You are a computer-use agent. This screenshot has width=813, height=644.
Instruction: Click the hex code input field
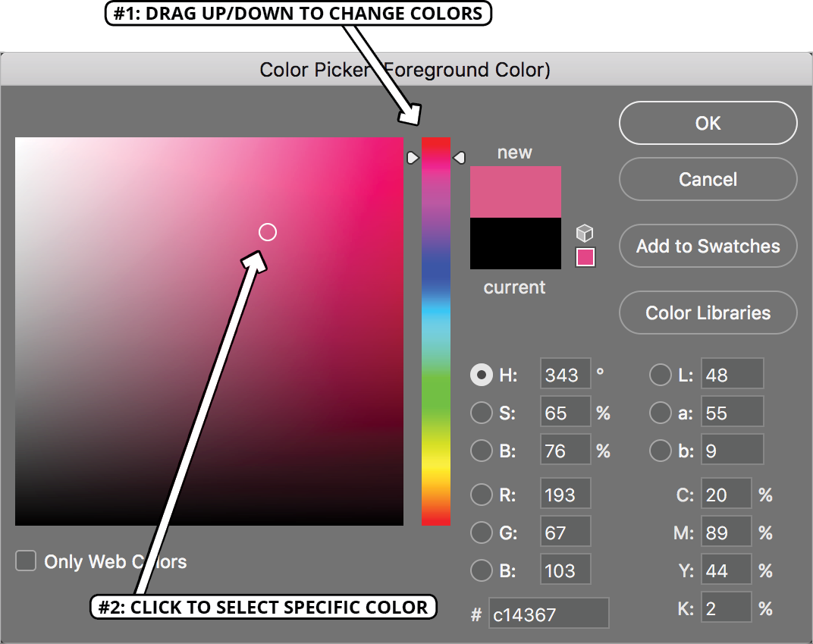coord(548,613)
